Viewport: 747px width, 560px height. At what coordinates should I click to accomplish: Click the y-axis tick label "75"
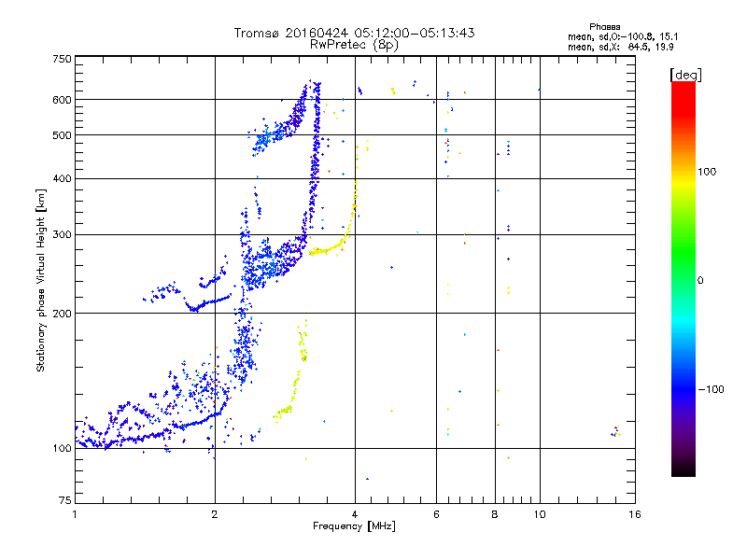[x=65, y=500]
